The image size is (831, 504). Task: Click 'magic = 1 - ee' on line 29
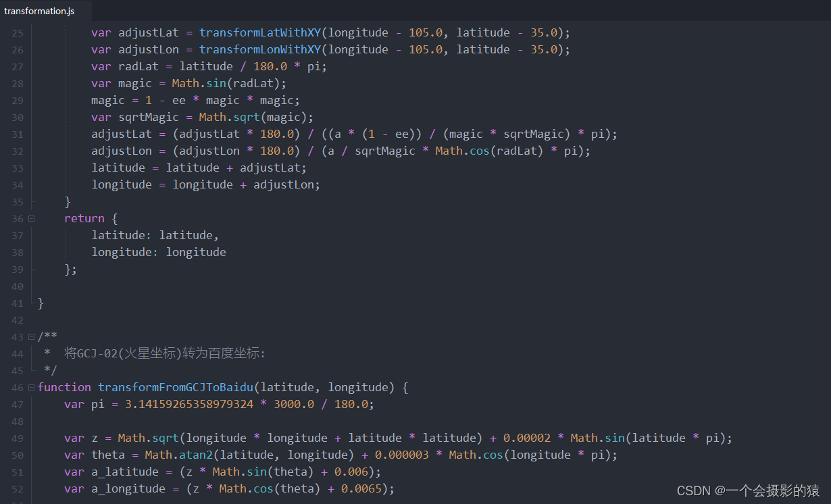click(138, 101)
